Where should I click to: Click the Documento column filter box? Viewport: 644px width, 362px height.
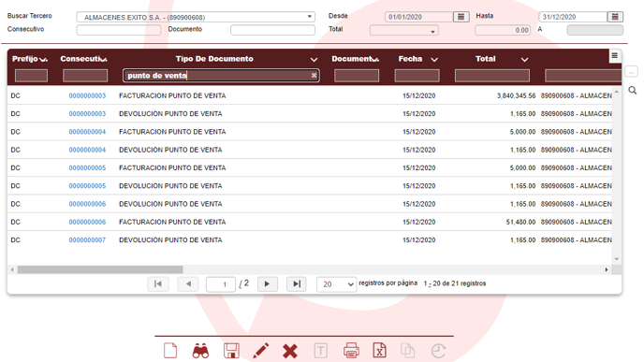(x=357, y=76)
